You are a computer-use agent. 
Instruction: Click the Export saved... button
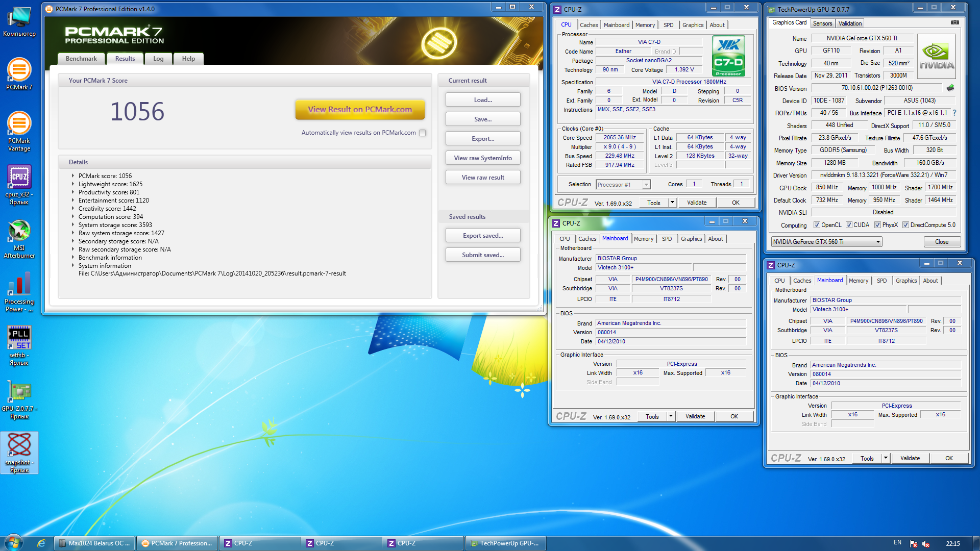483,236
